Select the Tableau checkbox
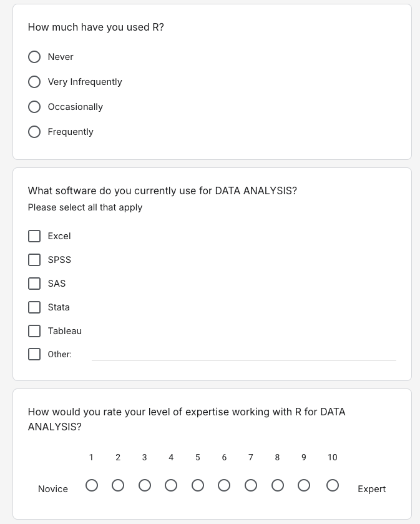 pyautogui.click(x=34, y=331)
